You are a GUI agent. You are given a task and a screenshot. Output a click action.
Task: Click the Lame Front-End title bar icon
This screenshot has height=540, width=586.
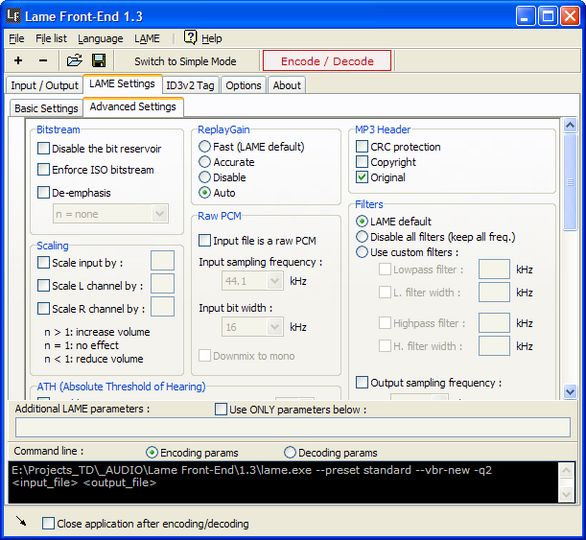point(13,16)
